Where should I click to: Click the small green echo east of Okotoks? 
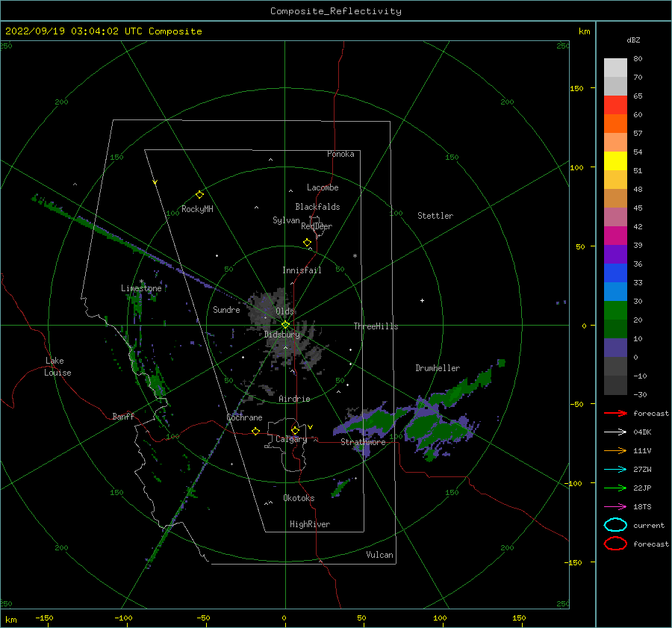[x=340, y=488]
